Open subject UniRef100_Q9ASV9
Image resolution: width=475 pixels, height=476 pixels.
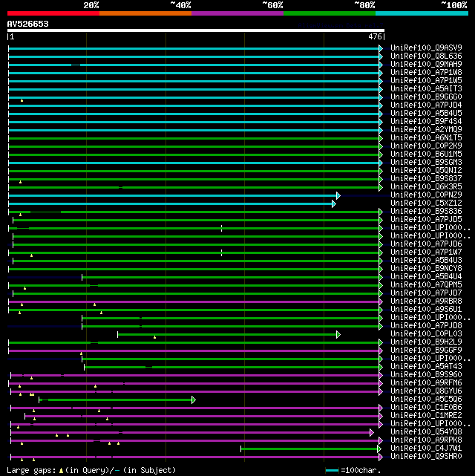click(x=426, y=48)
